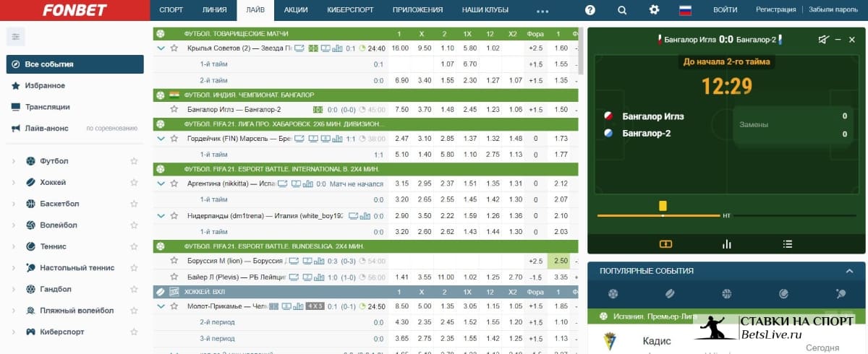This screenshot has height=354, width=868.
Task: Open the three-dots more menu
Action: (x=542, y=12)
